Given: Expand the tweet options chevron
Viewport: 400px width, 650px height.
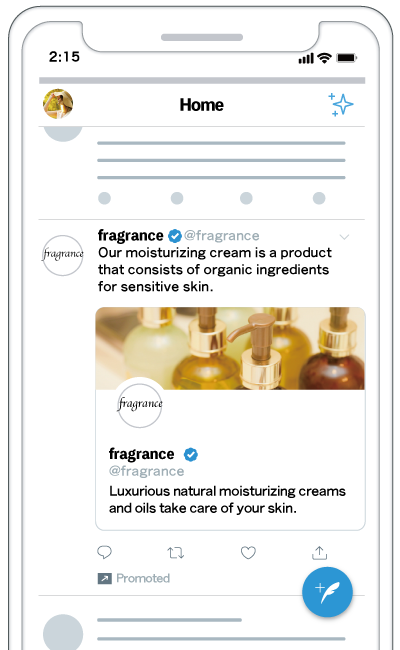Looking at the screenshot, I should click(344, 237).
